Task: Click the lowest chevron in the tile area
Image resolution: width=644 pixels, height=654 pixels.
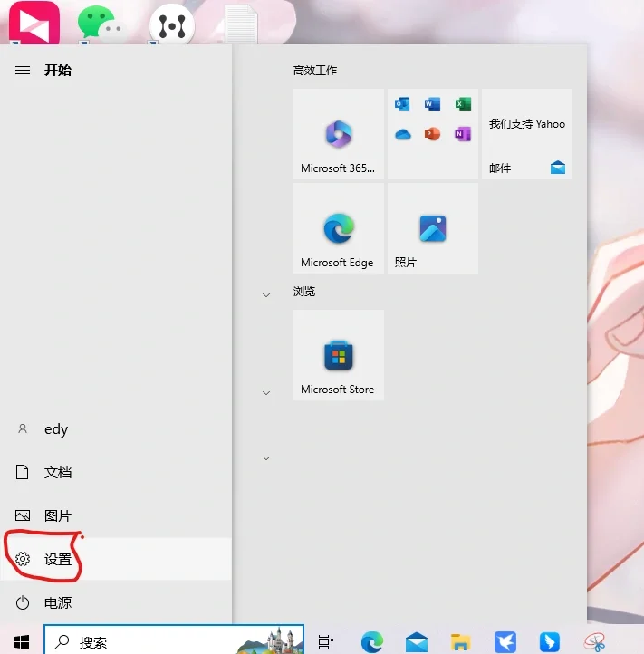Action: tap(266, 458)
